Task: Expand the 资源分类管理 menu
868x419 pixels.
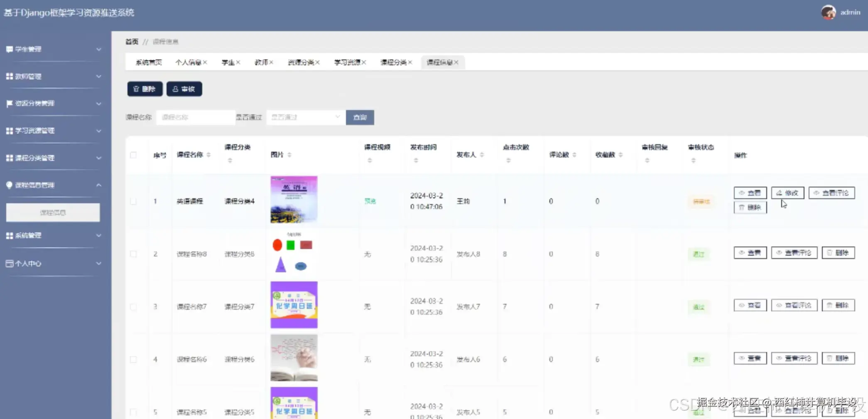Action: (x=54, y=104)
